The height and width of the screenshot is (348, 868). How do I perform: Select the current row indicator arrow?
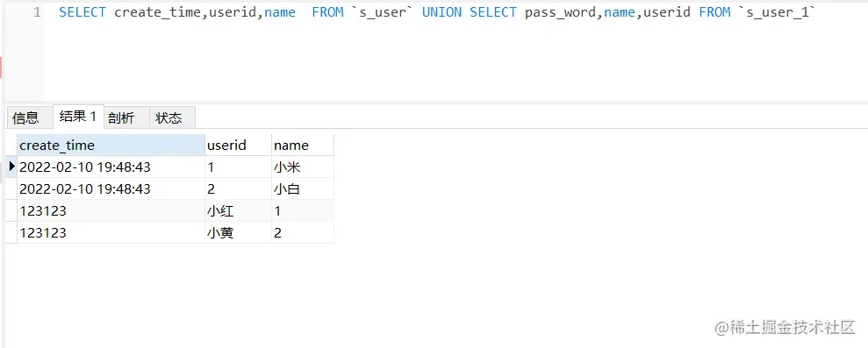11,166
